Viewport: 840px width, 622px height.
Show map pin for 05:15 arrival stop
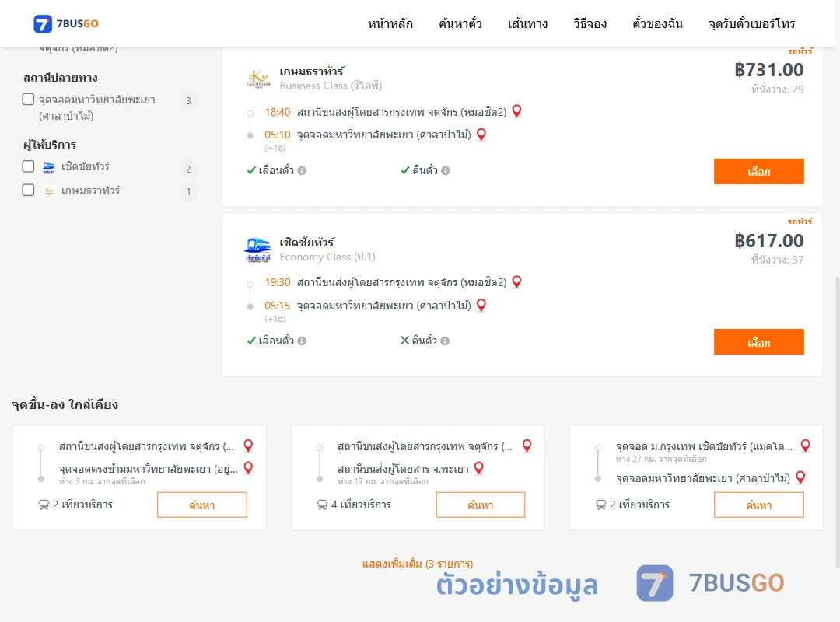click(481, 305)
